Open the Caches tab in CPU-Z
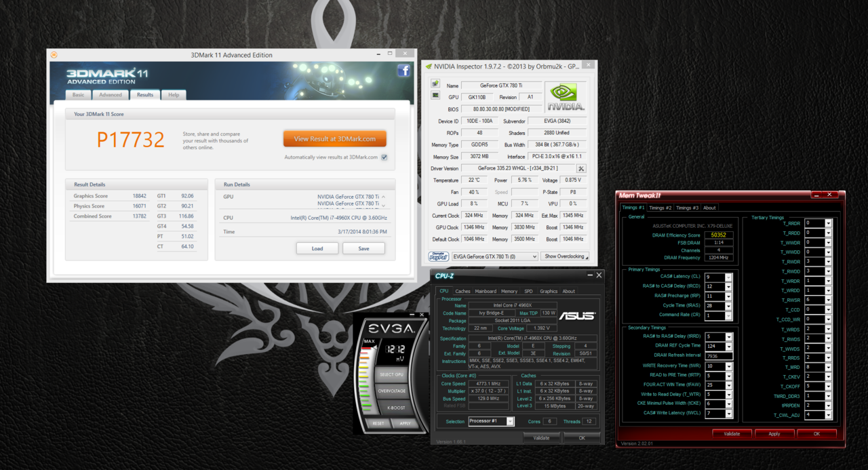The height and width of the screenshot is (470, 868). point(462,291)
